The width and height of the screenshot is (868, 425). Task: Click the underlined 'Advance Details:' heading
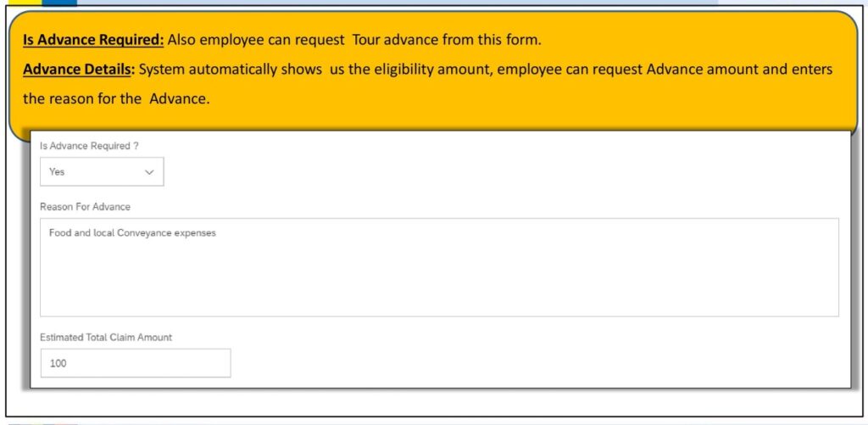pyautogui.click(x=79, y=70)
